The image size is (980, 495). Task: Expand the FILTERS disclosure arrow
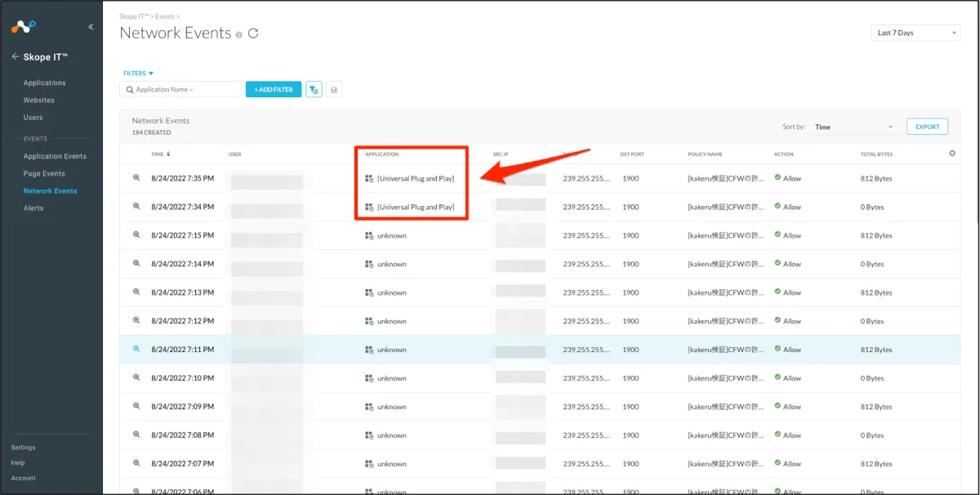coord(151,74)
